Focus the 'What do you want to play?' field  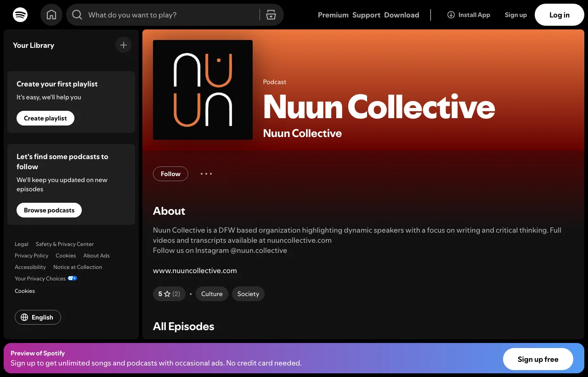tap(170, 15)
